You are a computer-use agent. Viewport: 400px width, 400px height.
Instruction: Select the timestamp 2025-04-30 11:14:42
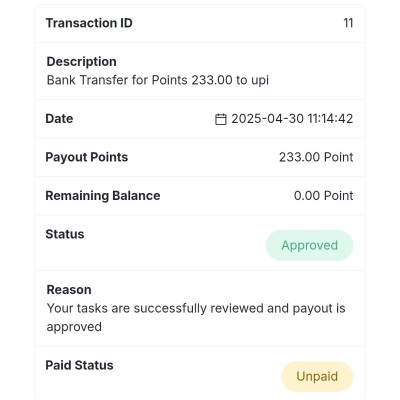(x=292, y=119)
